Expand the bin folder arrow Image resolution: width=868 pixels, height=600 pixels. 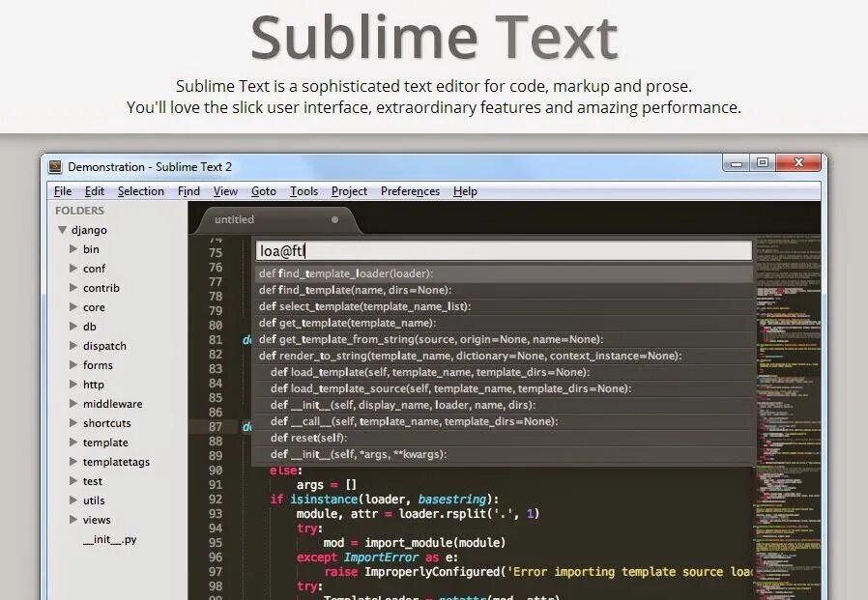point(73,249)
